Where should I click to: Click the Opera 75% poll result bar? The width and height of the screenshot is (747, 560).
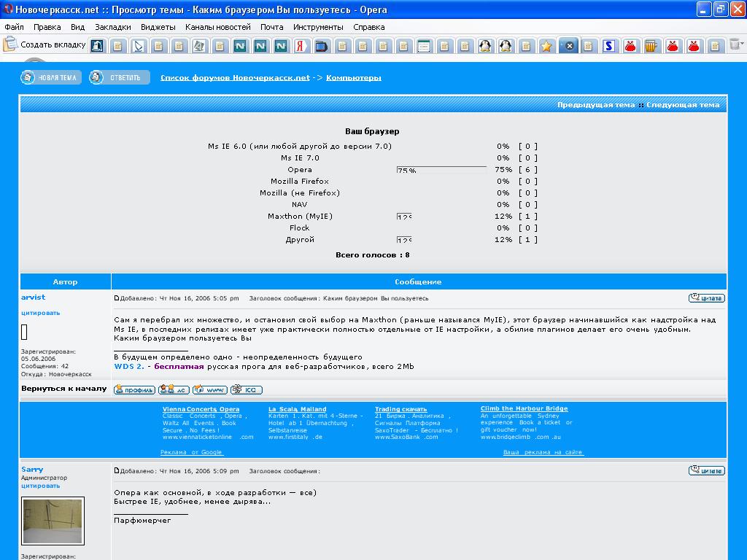(x=441, y=169)
